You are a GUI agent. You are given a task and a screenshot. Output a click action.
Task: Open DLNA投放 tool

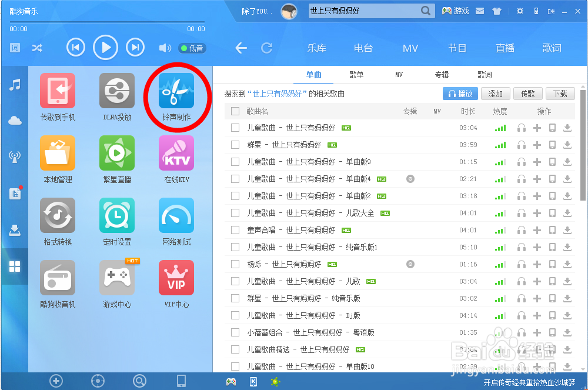117,96
